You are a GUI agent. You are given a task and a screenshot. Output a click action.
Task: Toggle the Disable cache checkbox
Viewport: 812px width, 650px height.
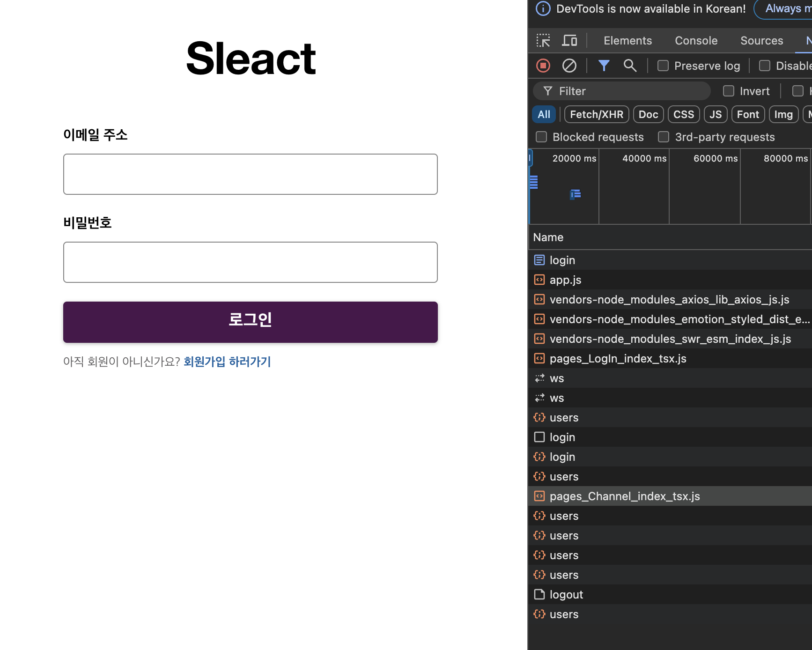click(x=765, y=66)
